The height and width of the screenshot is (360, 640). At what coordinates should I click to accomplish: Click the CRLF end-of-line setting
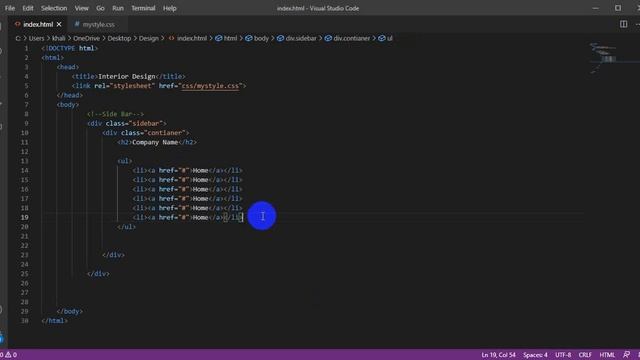pyautogui.click(x=585, y=355)
